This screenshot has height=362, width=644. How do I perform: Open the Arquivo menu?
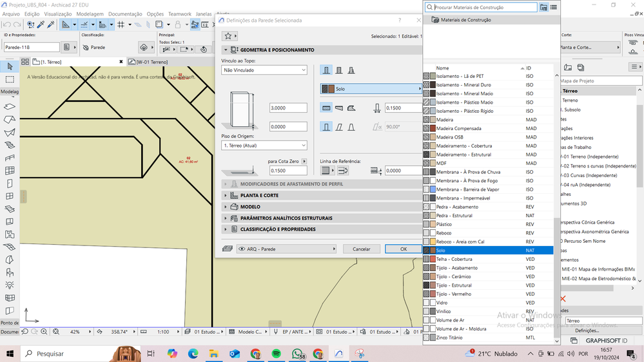click(x=11, y=14)
